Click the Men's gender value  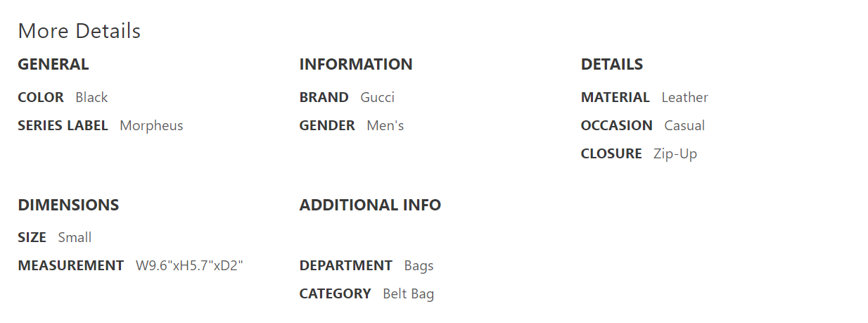(x=385, y=125)
